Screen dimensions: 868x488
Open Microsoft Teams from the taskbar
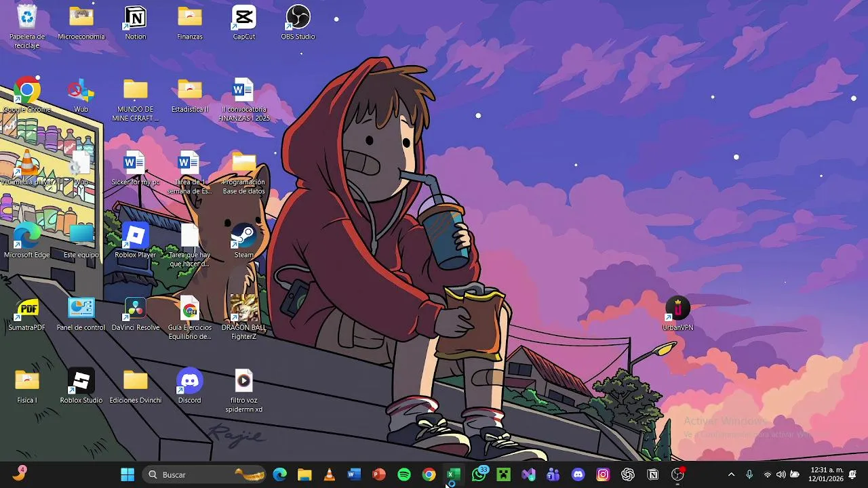[553, 474]
